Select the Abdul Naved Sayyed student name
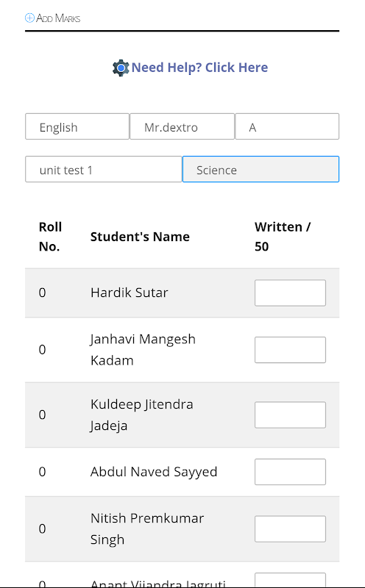365x588 pixels. [154, 472]
